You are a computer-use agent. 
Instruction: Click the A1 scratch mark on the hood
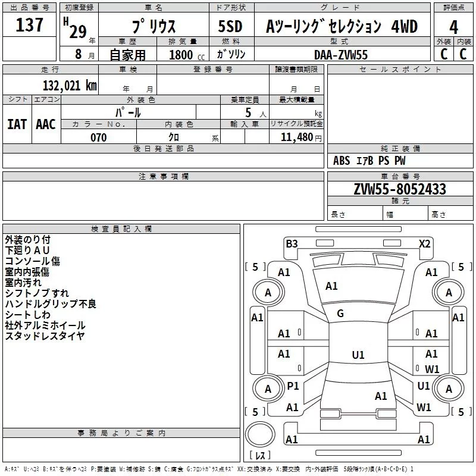click(331, 286)
